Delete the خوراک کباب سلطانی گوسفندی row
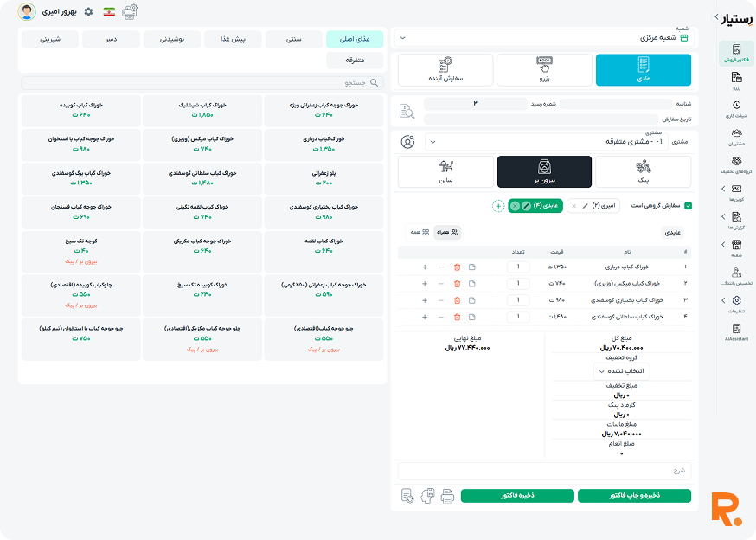Screen dimensions: 756x540 click(457, 317)
